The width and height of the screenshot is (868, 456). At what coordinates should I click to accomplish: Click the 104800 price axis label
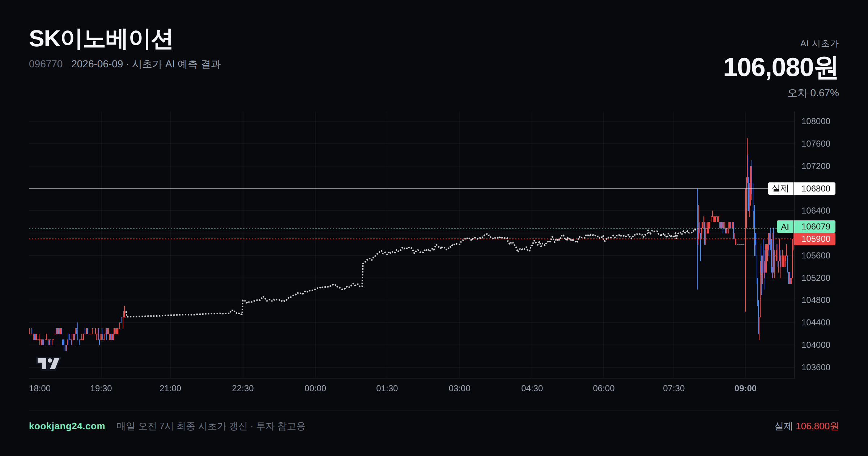coord(816,300)
